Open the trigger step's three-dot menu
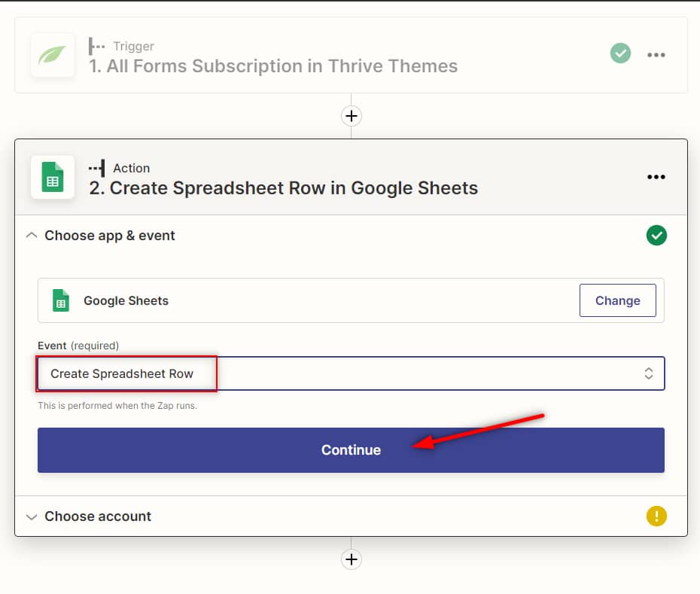The image size is (700, 594). coord(656,55)
